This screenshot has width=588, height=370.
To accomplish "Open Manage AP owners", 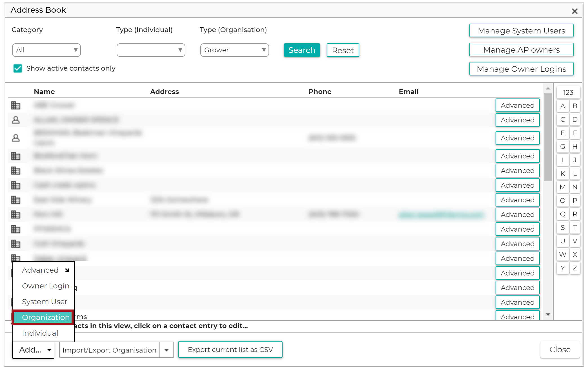I will tap(521, 50).
